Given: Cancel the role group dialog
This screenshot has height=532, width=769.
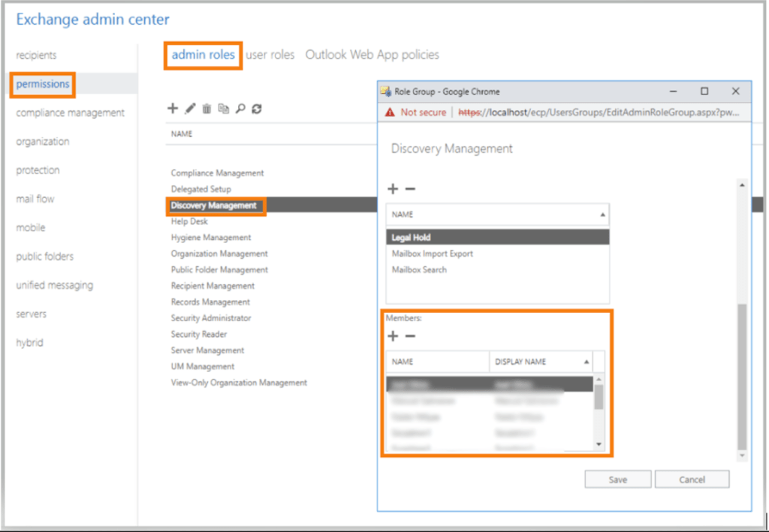Looking at the screenshot, I should [692, 479].
